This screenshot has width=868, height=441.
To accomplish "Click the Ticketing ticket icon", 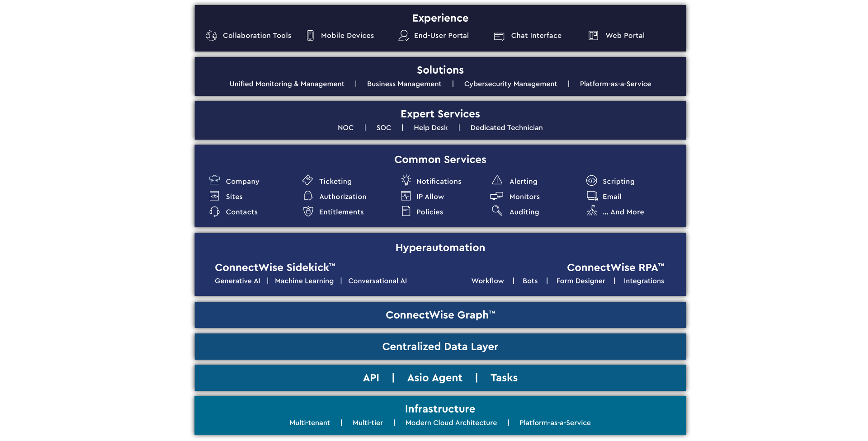I will [x=308, y=180].
